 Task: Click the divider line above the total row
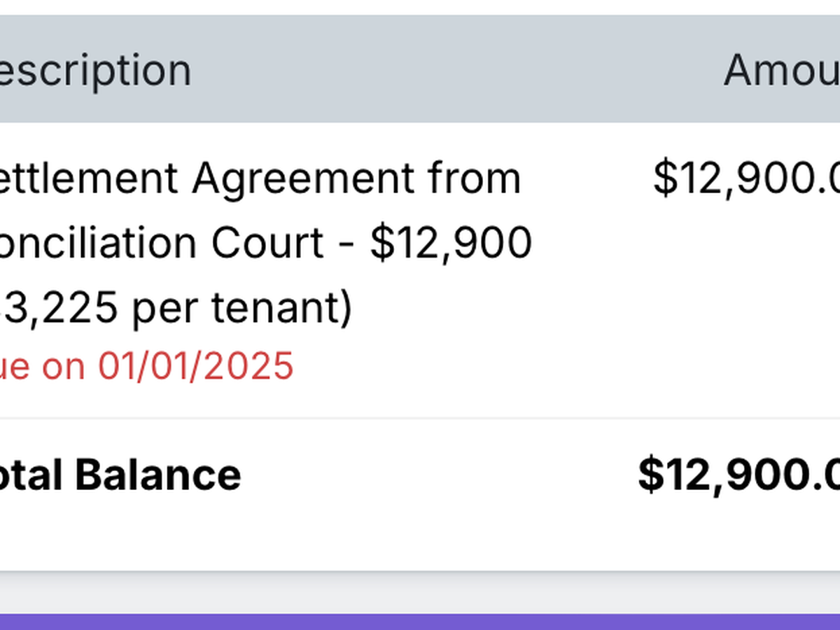420,419
